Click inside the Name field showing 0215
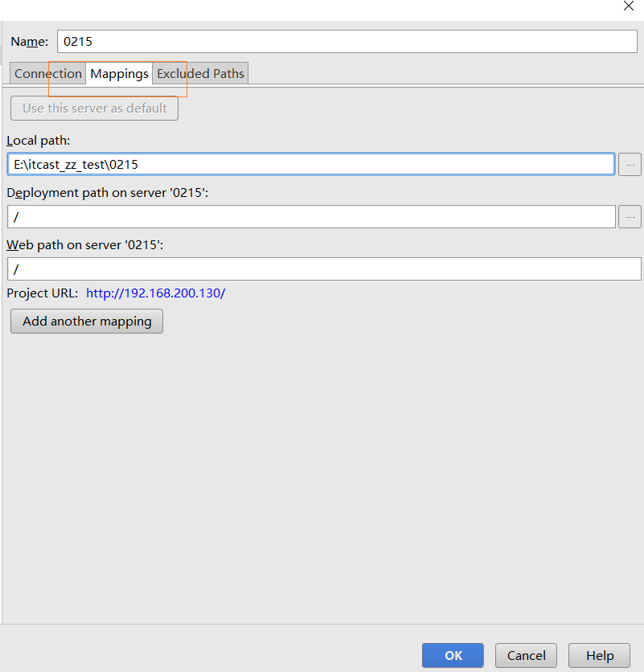644x672 pixels. [x=346, y=41]
